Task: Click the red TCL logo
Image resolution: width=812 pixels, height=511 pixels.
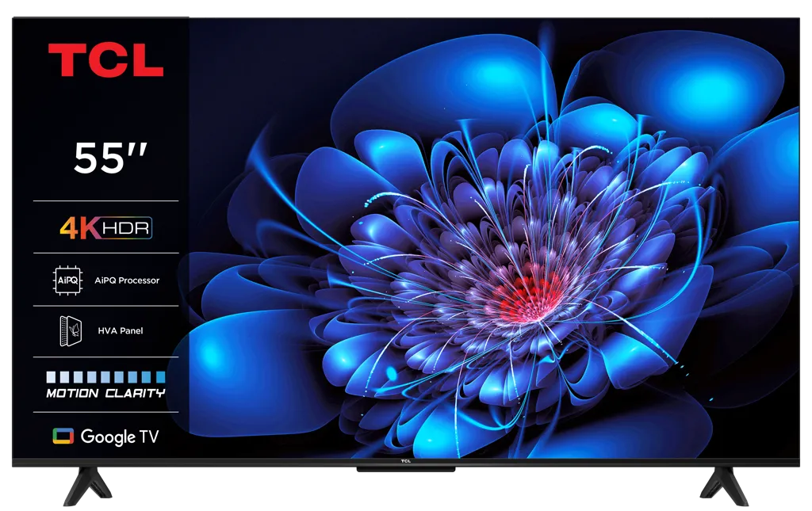Action: (x=105, y=60)
